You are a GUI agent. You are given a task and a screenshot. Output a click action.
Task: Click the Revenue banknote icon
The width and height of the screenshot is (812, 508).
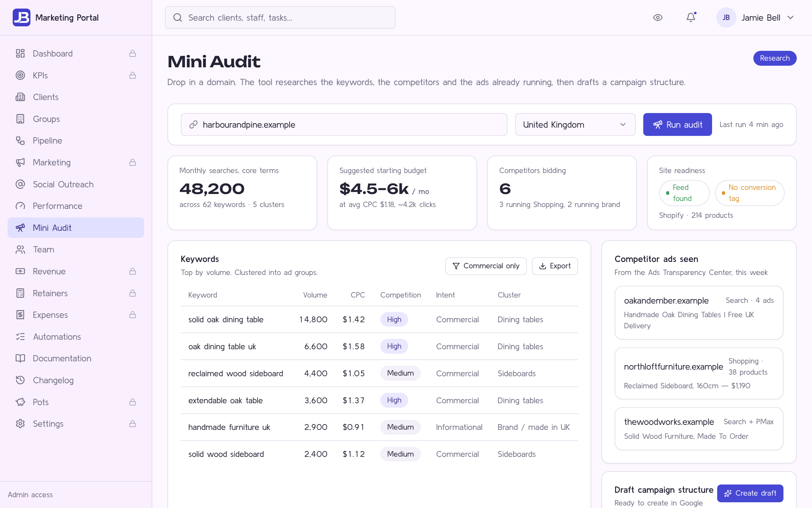(x=21, y=271)
